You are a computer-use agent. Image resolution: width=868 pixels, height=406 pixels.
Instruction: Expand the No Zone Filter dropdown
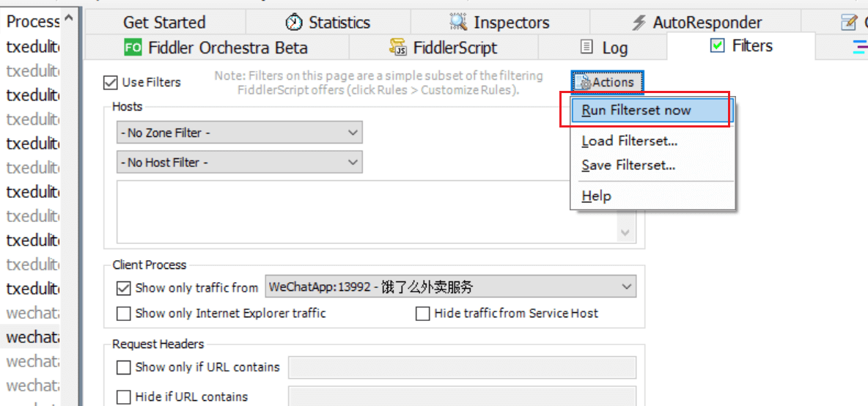(x=240, y=133)
